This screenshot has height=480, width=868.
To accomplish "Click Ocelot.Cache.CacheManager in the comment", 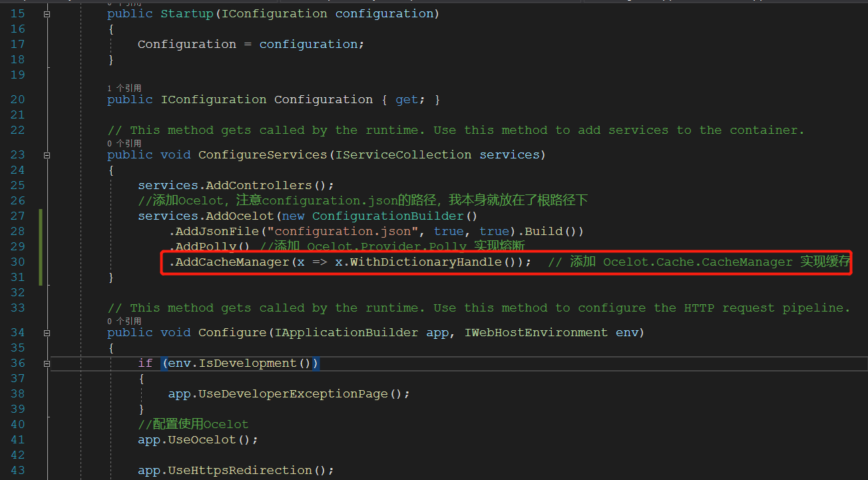I will [698, 262].
